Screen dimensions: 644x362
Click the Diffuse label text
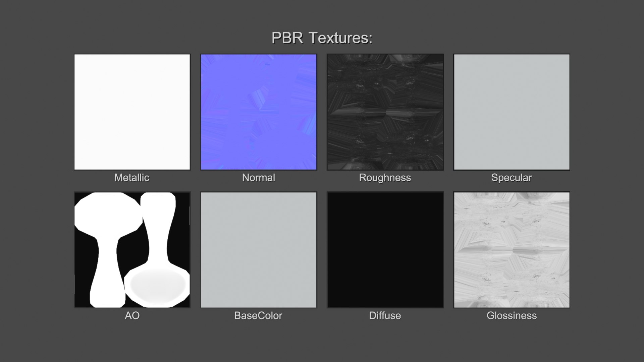[x=385, y=316]
